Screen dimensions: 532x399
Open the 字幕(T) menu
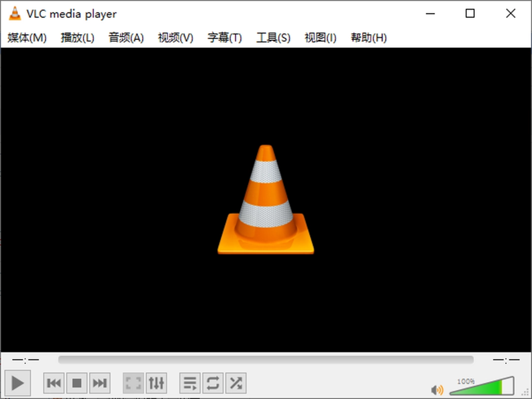coord(224,37)
